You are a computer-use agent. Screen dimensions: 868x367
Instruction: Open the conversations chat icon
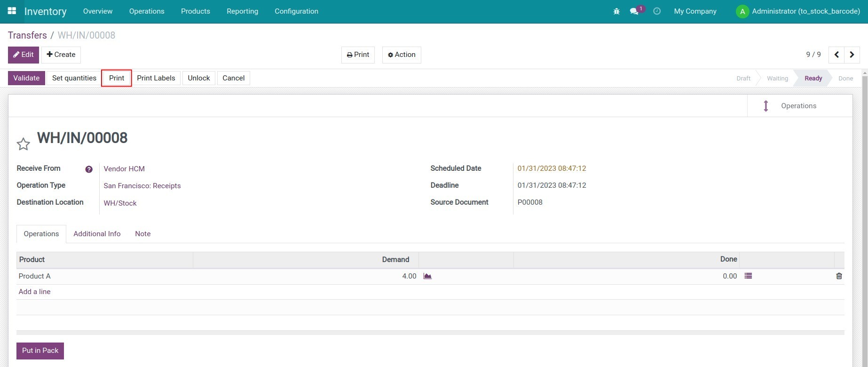[x=634, y=11]
